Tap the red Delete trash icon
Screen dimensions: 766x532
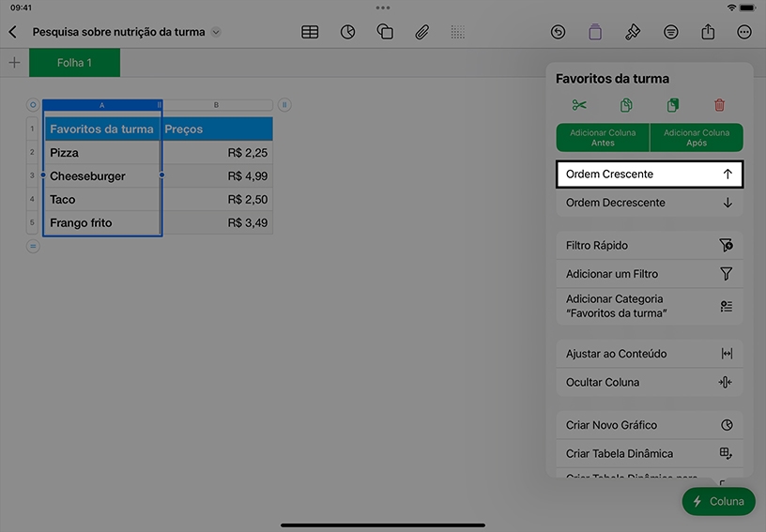pyautogui.click(x=719, y=105)
